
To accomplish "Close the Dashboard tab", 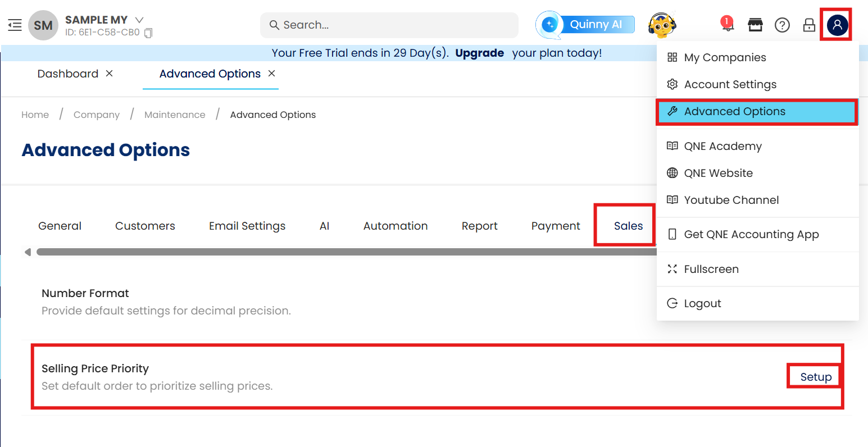I will click(110, 74).
